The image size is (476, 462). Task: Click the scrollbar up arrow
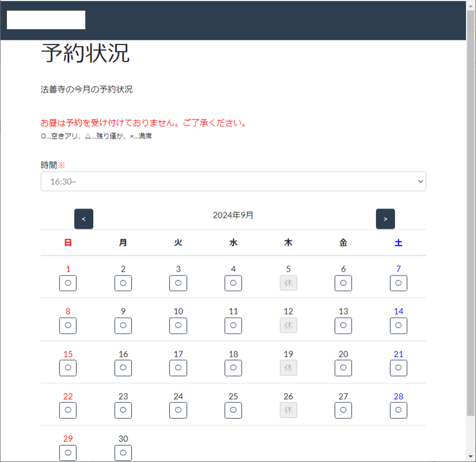(471, 5)
